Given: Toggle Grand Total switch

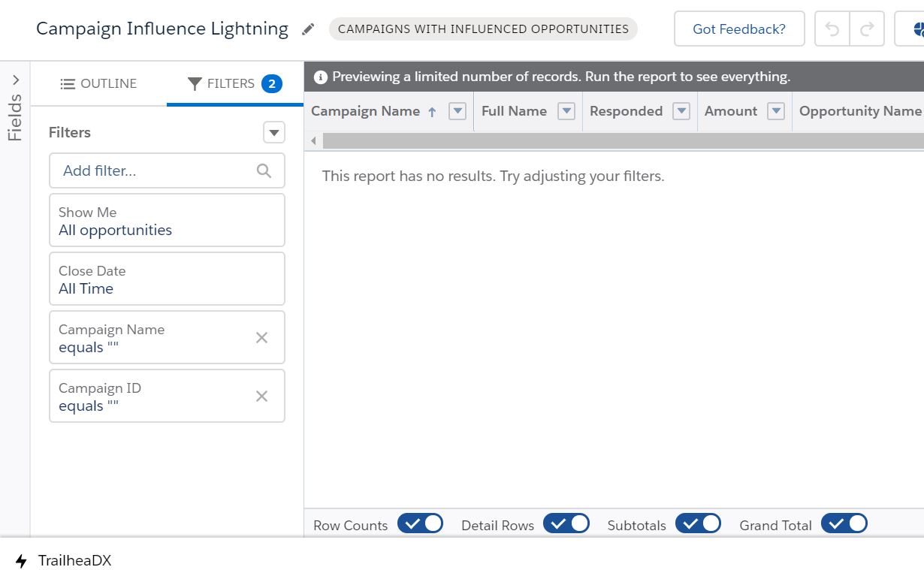Looking at the screenshot, I should 844,523.
